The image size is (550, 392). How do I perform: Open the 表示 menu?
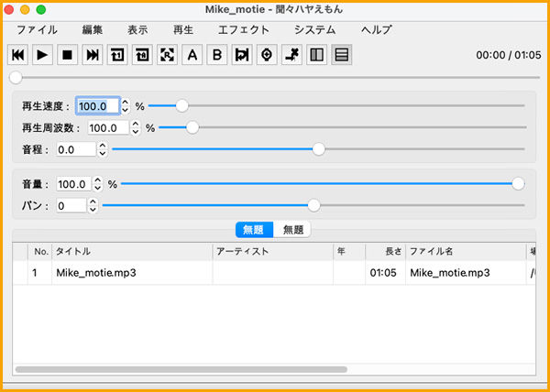click(x=137, y=30)
